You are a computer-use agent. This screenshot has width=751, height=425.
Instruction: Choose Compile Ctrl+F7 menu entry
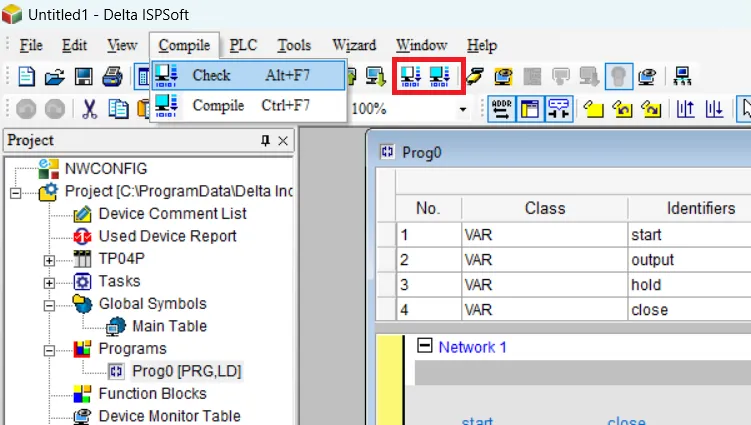[249, 105]
